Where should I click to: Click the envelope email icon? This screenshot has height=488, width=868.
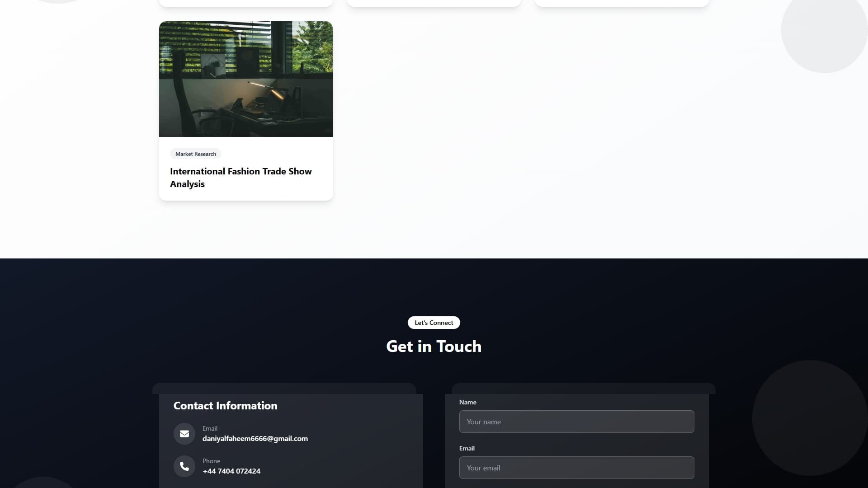coord(184,434)
